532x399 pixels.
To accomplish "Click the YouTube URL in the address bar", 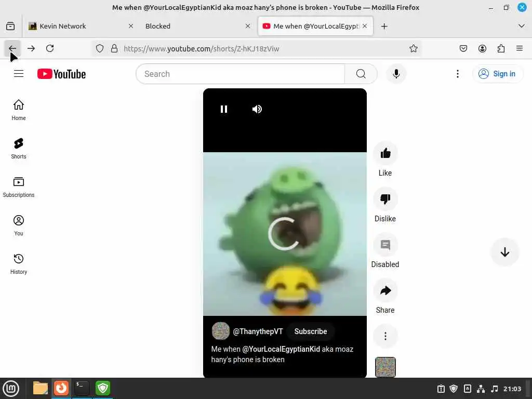I will tap(201, 49).
